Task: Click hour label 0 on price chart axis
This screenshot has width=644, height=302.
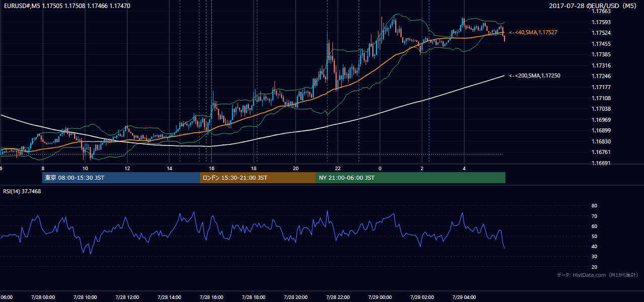Action: [380, 168]
